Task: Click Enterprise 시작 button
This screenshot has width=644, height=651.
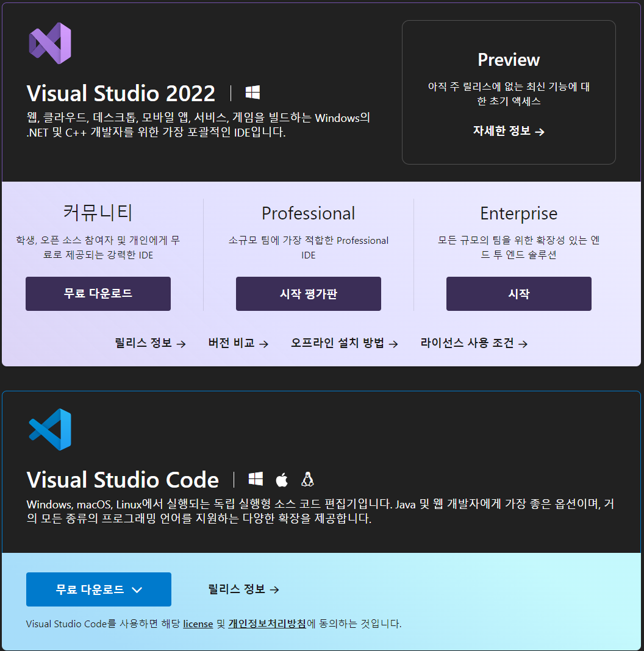Action: (518, 294)
